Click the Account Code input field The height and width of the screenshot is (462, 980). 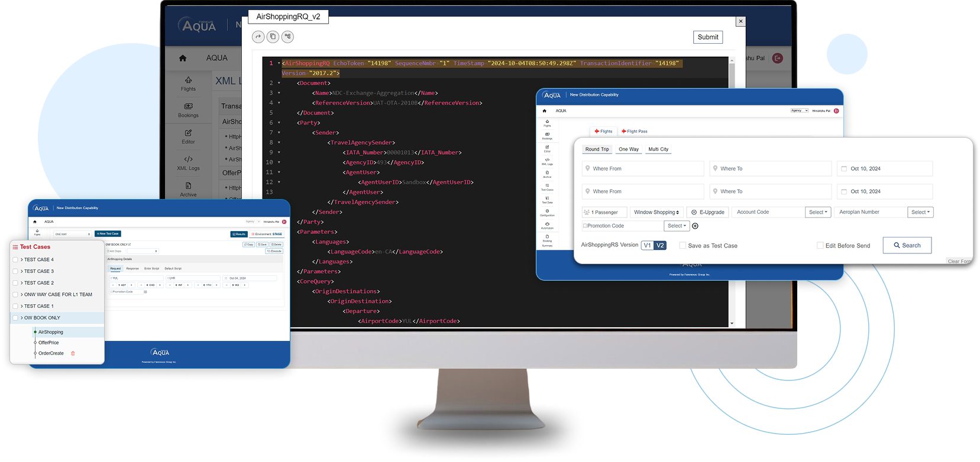point(768,212)
